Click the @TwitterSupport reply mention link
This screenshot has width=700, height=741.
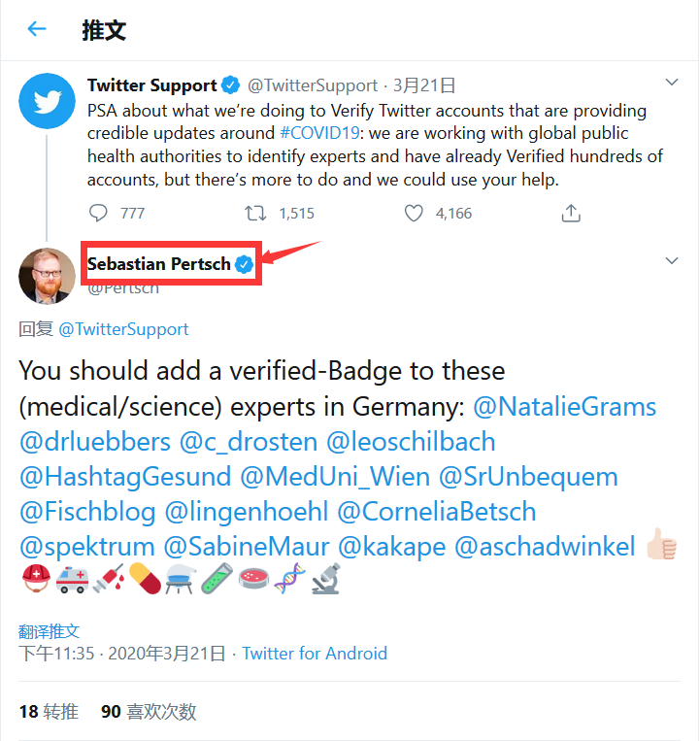point(123,329)
